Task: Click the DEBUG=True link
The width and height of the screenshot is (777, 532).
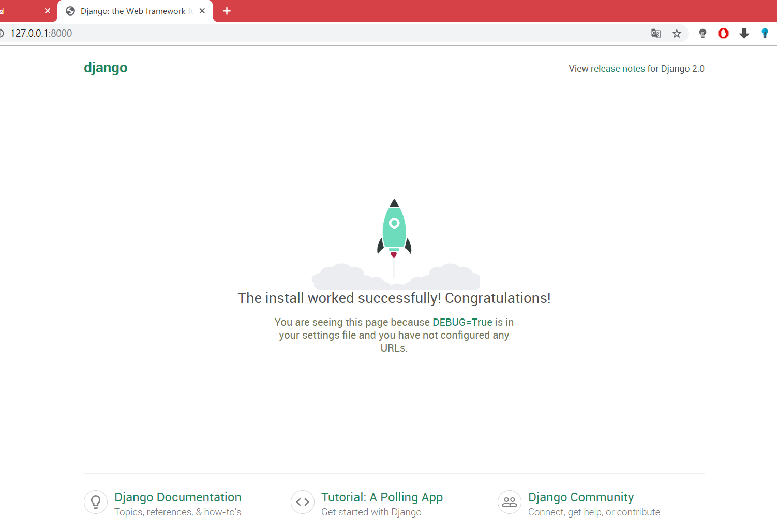Action: (x=462, y=322)
